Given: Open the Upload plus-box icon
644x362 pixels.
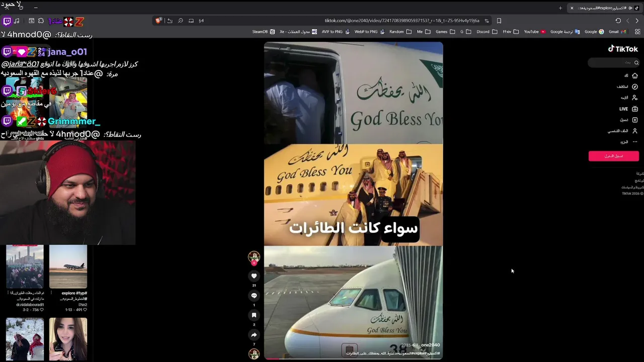Looking at the screenshot, I should [635, 120].
